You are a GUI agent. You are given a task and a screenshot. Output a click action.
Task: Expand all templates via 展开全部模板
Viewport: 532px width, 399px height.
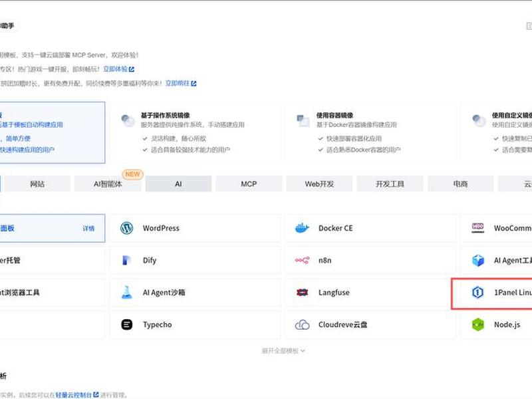click(x=283, y=351)
